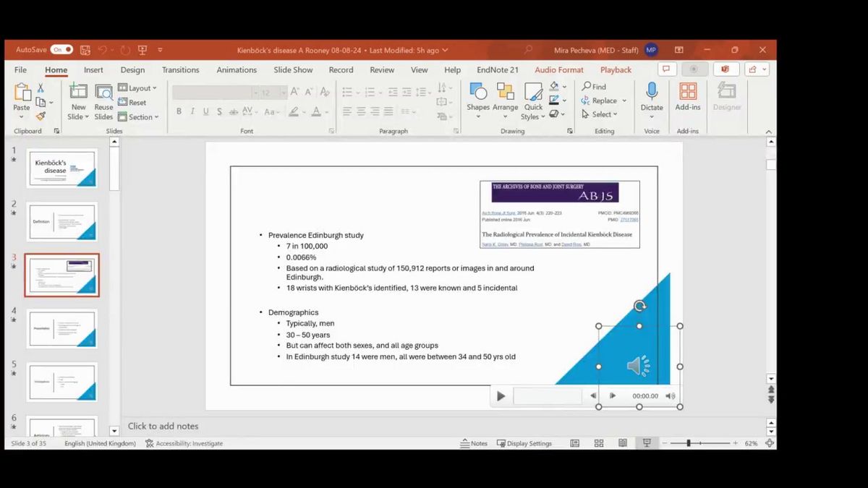Start presentation from beginning icon in title bar
This screenshot has width=868, height=488.
coord(142,50)
